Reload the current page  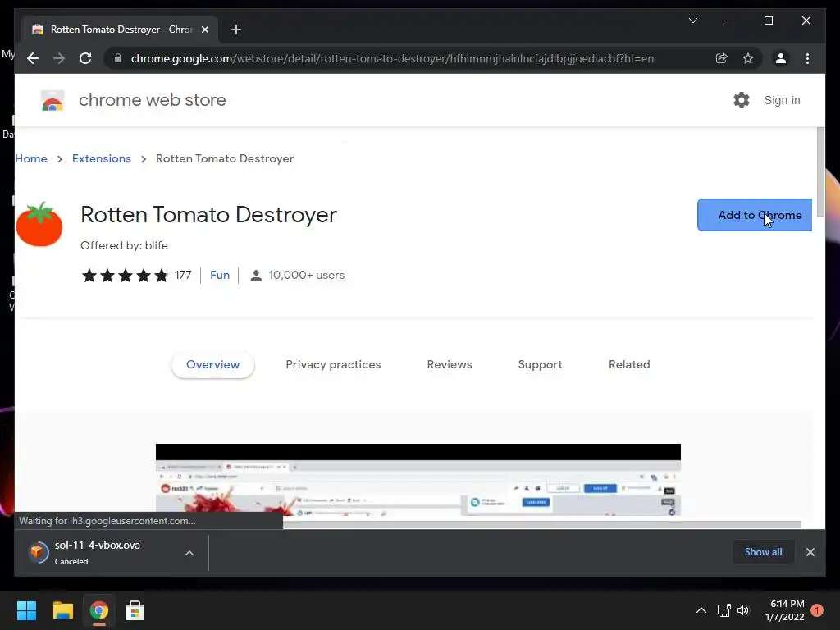pos(85,58)
